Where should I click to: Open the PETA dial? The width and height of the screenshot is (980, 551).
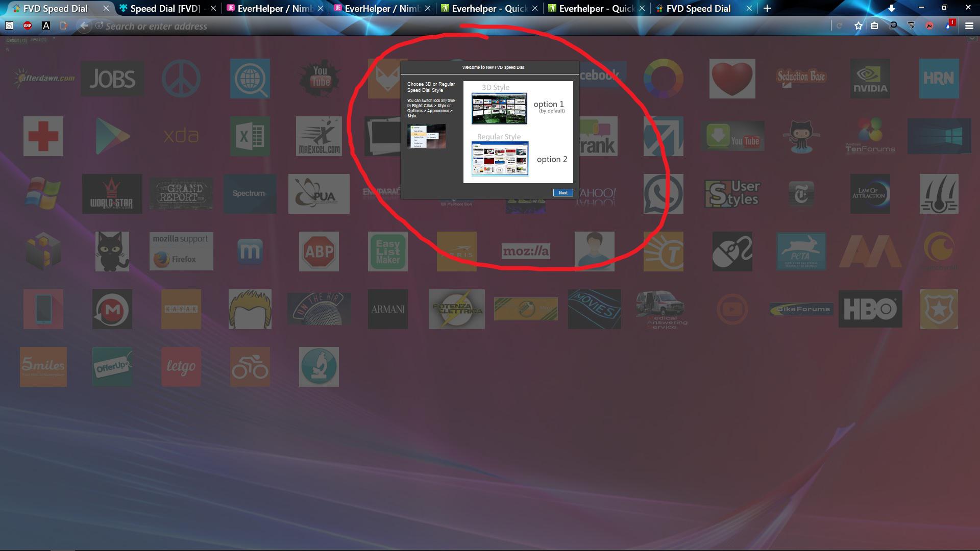click(x=801, y=252)
